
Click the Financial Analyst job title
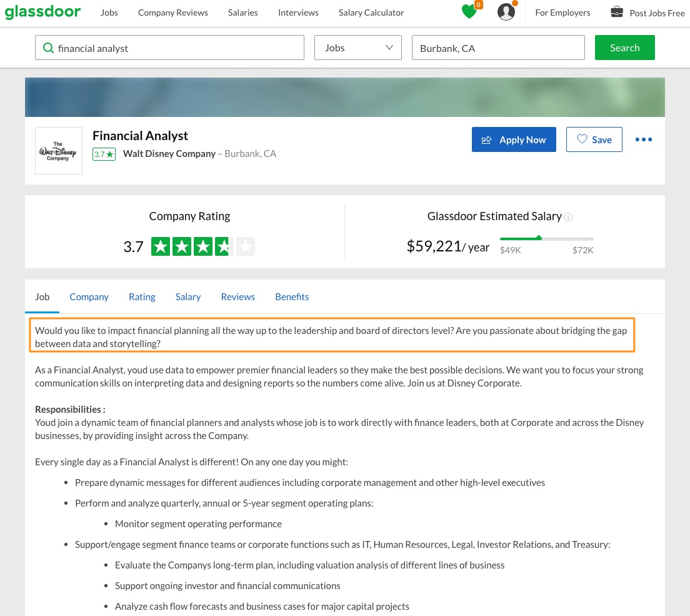[x=140, y=136]
